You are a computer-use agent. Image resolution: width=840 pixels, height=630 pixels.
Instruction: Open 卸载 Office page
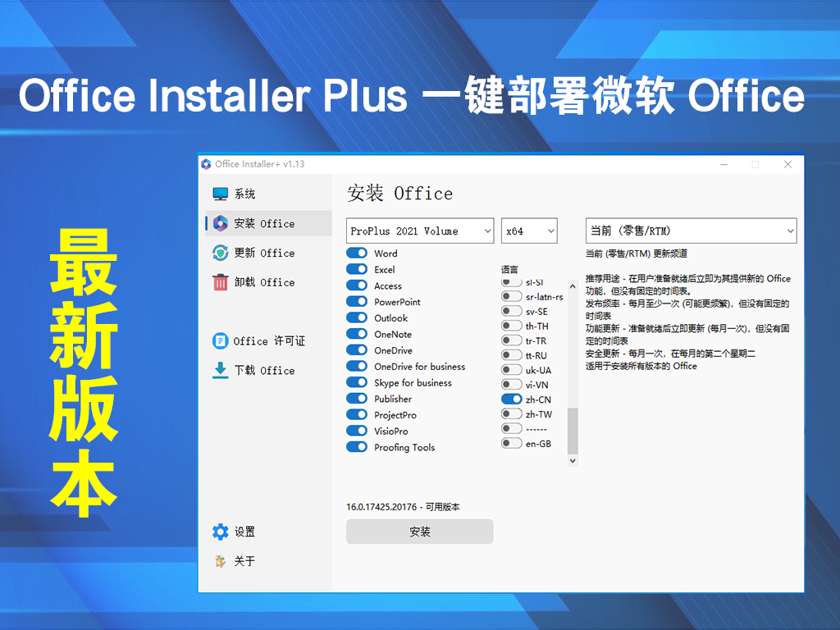pos(269,282)
